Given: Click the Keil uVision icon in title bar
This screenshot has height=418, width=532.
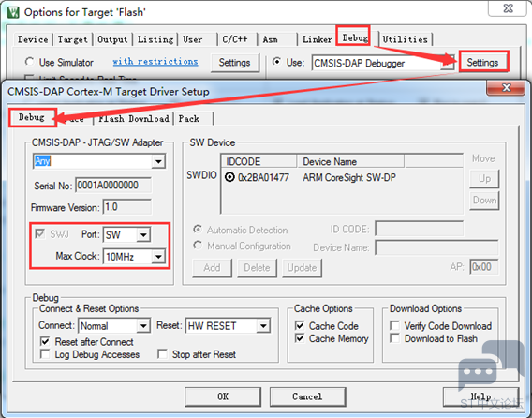Looking at the screenshot, I should (x=13, y=12).
